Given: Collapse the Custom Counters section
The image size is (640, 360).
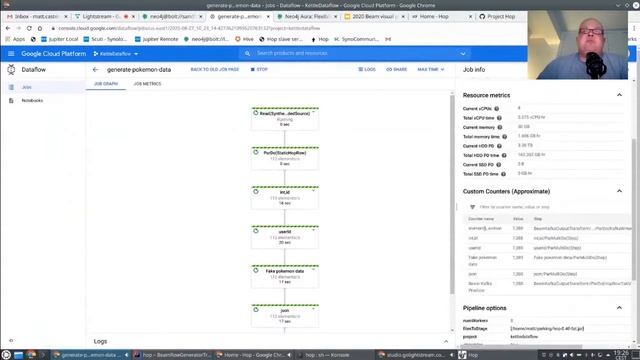Looking at the screenshot, I should click(619, 191).
